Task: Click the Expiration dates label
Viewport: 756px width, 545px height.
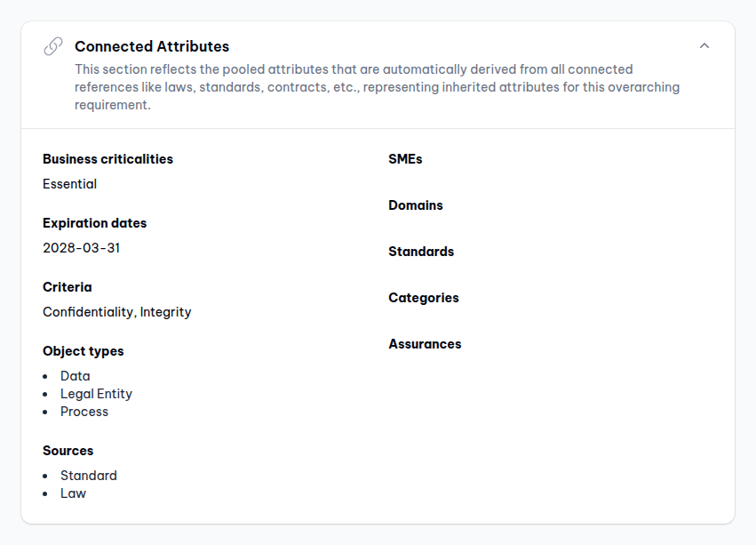Action: click(x=94, y=223)
